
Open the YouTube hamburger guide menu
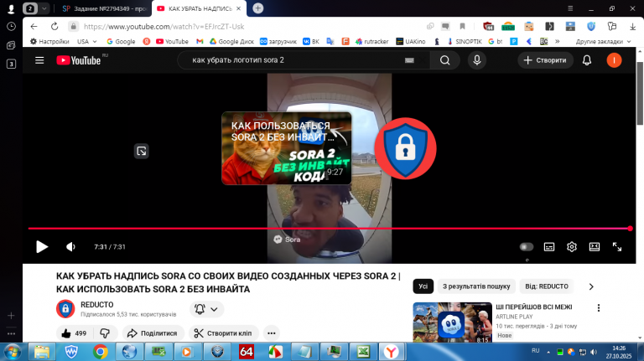click(39, 60)
